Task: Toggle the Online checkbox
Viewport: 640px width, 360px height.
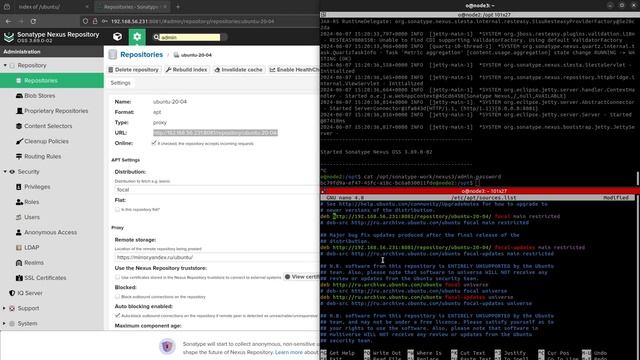Action: point(154,143)
